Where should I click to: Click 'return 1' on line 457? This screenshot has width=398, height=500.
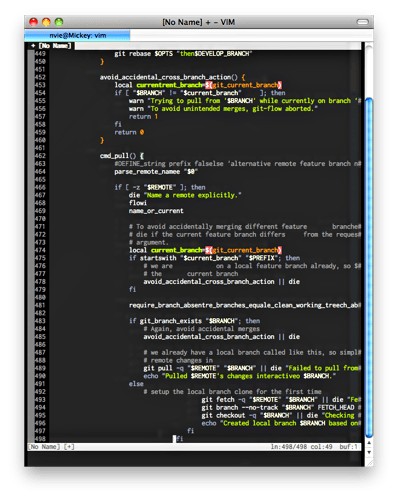tap(143, 117)
